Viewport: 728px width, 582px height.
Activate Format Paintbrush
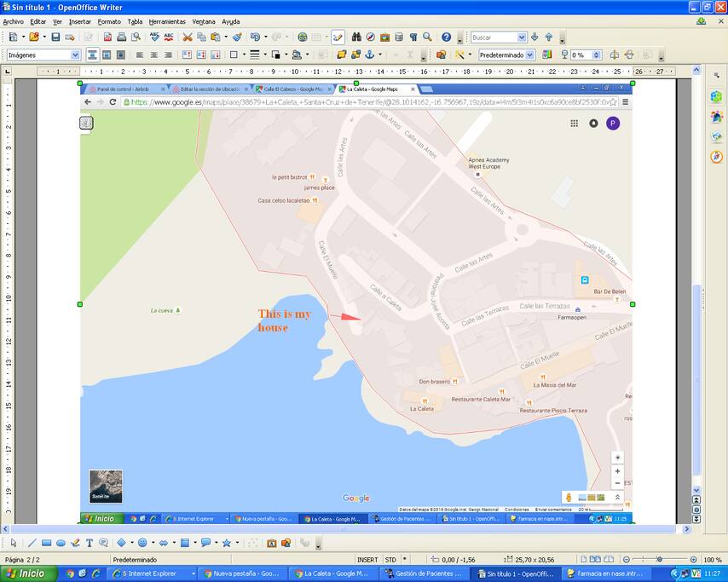(x=237, y=37)
